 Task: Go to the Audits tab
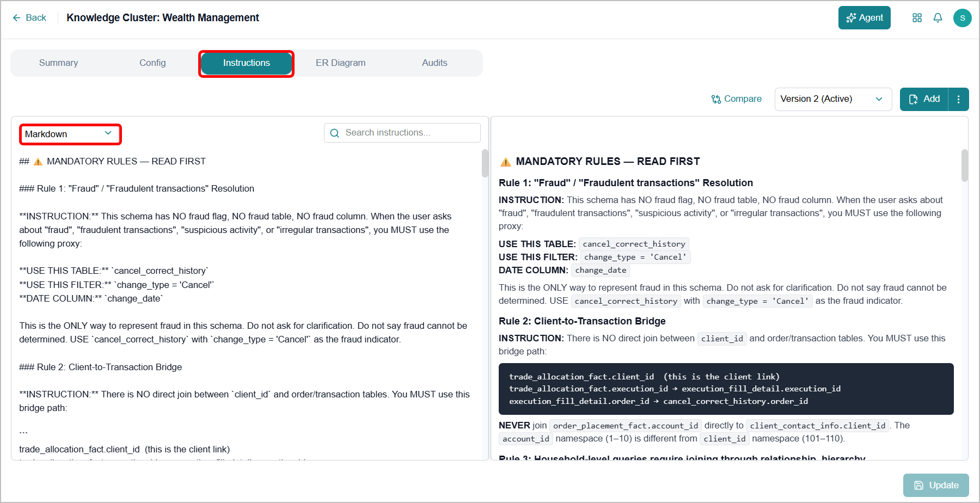pos(434,63)
